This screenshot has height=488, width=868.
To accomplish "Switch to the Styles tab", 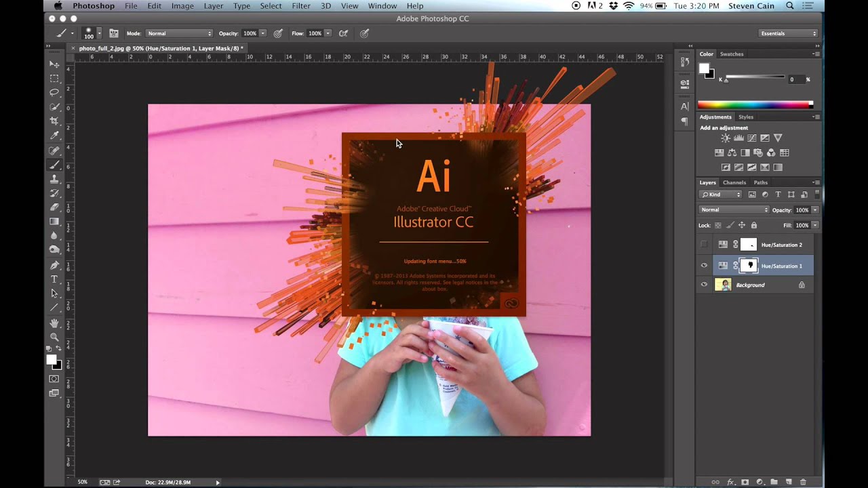I will coord(746,117).
